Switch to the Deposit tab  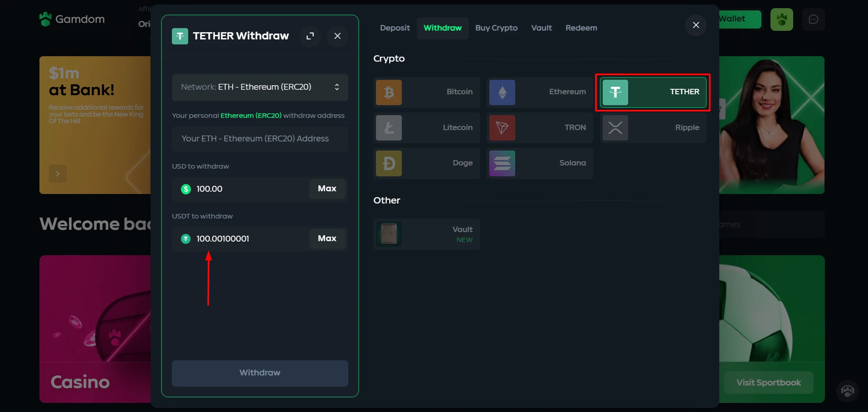click(395, 28)
